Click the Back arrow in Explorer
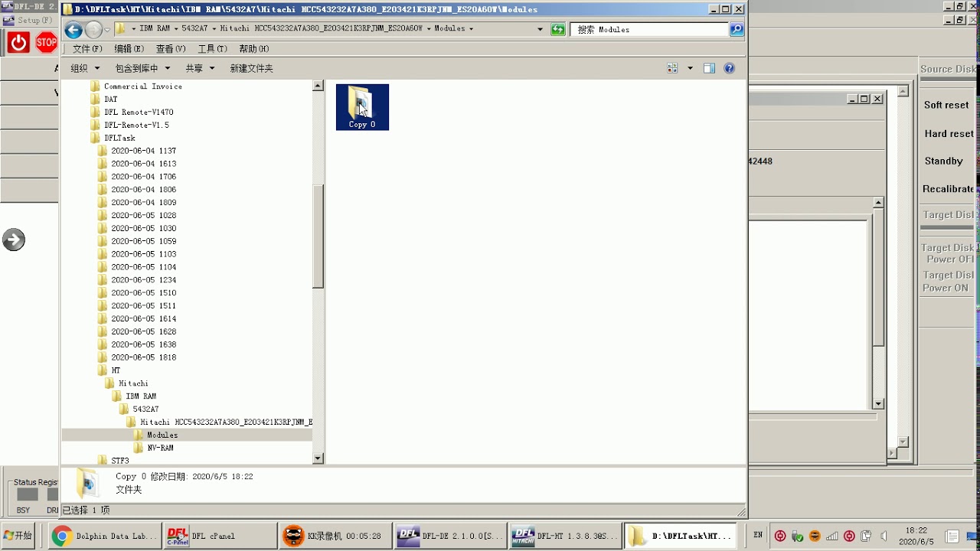 pos(73,30)
